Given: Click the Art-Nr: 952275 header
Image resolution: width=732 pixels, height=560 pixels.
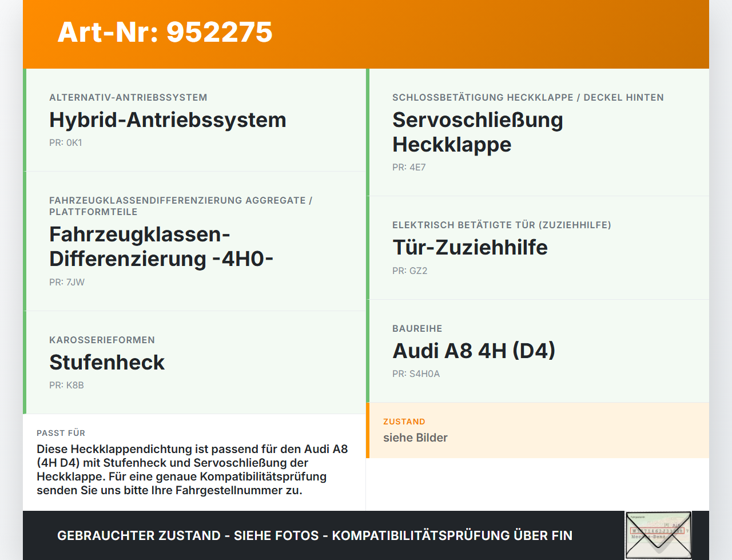Looking at the screenshot, I should coord(165,33).
